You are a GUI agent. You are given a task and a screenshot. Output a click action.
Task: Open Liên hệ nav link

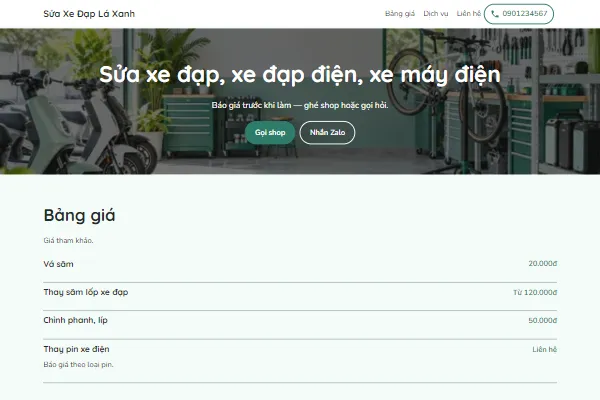[x=468, y=13]
